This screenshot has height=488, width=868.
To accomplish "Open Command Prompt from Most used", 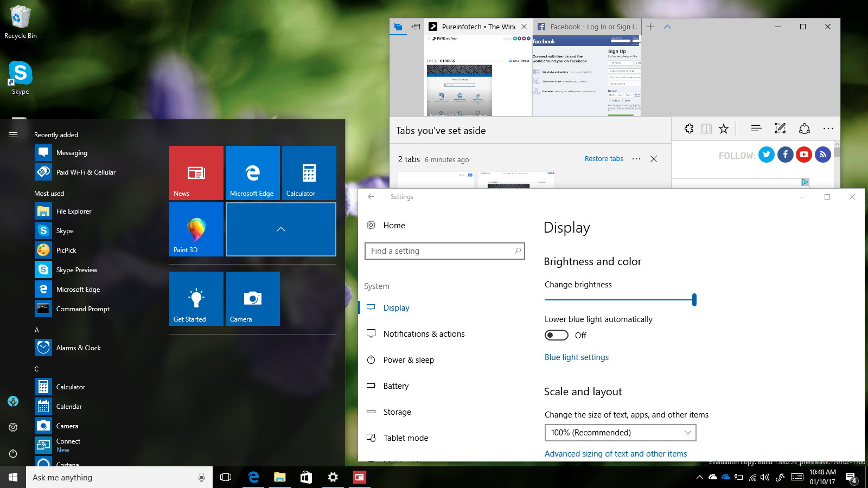I will tap(99, 309).
